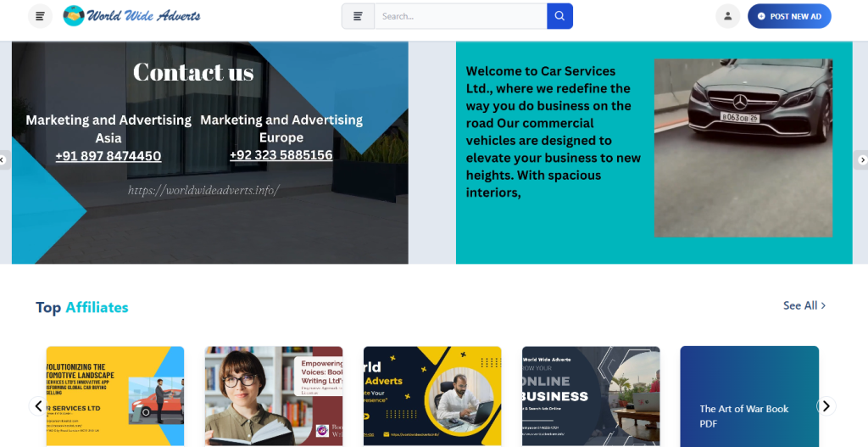Click the Post New Ad button
The width and height of the screenshot is (868, 447).
[x=789, y=16]
